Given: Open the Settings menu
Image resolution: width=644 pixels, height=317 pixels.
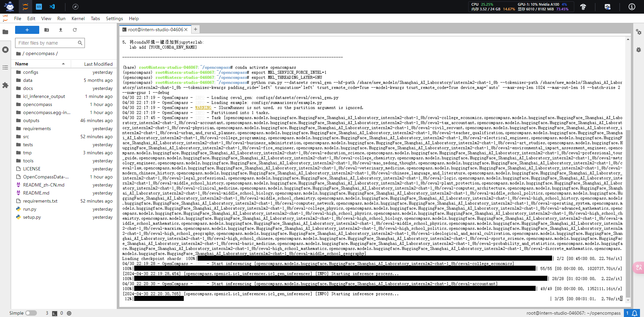Looking at the screenshot, I should pos(114,18).
